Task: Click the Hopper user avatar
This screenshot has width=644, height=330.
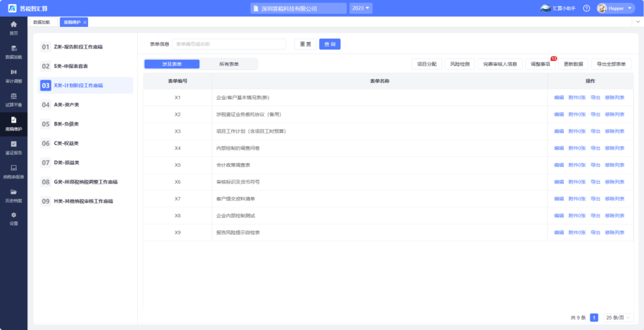Action: tap(602, 8)
